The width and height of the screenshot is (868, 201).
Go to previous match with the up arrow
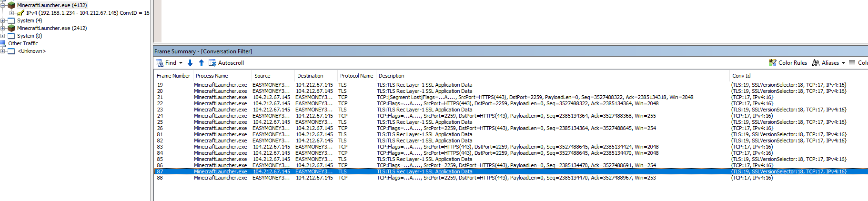pyautogui.click(x=202, y=63)
